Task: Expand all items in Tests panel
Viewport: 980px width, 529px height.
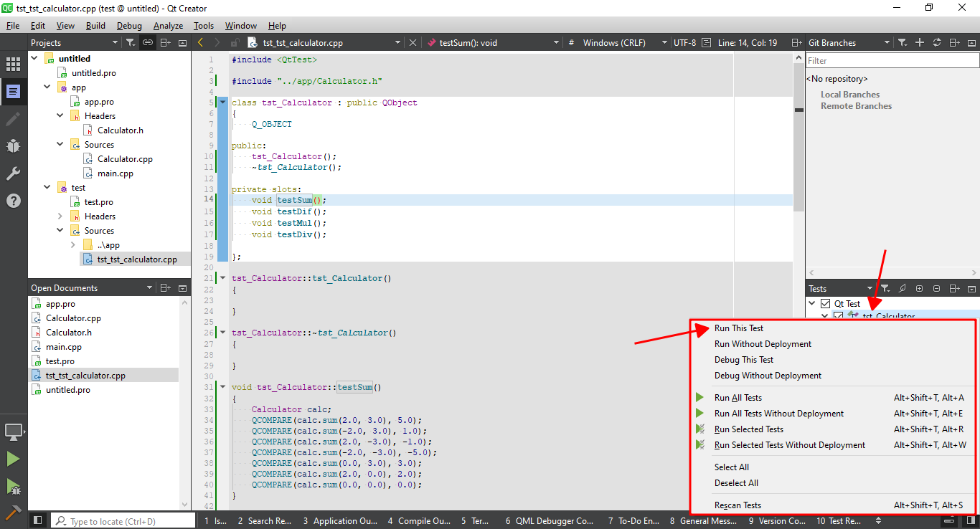Action: click(x=920, y=289)
